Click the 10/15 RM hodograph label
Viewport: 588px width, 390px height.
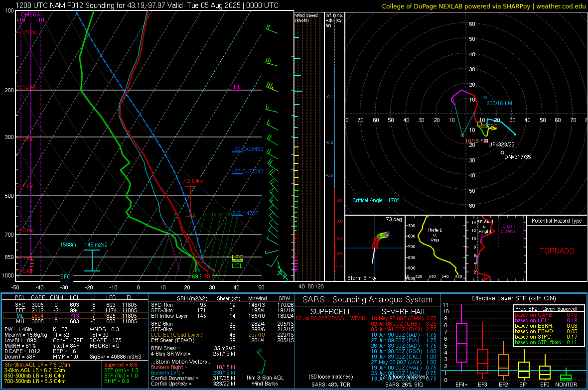coord(476,141)
